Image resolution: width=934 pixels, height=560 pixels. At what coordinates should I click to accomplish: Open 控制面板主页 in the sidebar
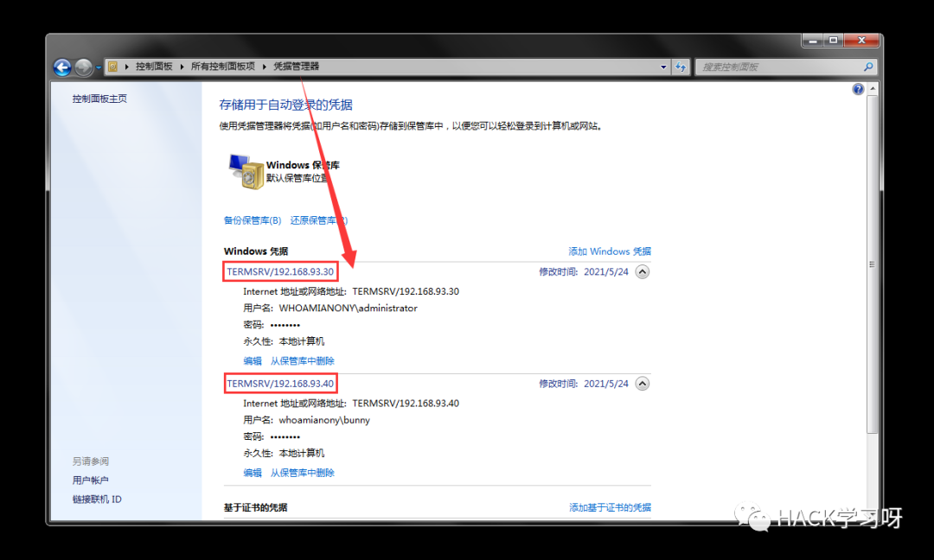[x=99, y=99]
